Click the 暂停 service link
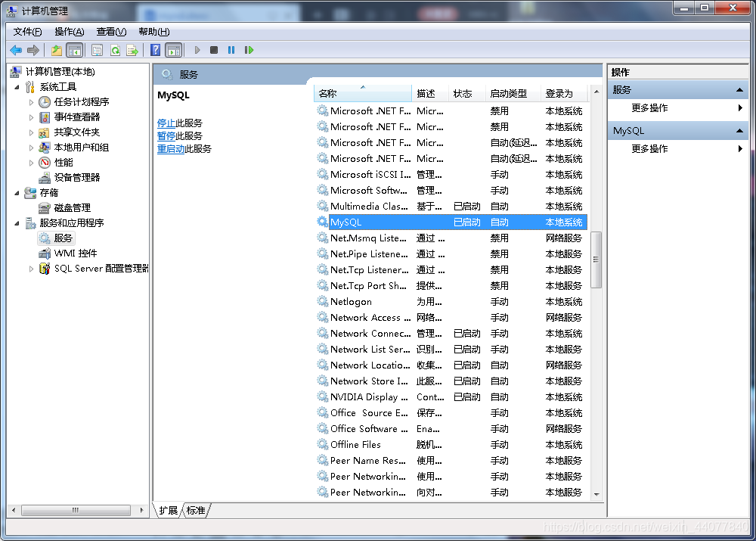The image size is (756, 541). coord(166,136)
